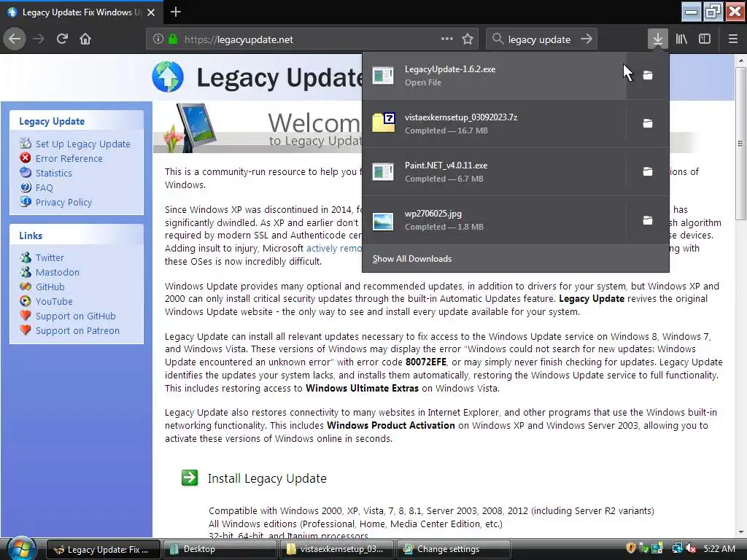This screenshot has width=747, height=560.
Task: Open the Firefox home page
Action: coord(85,39)
